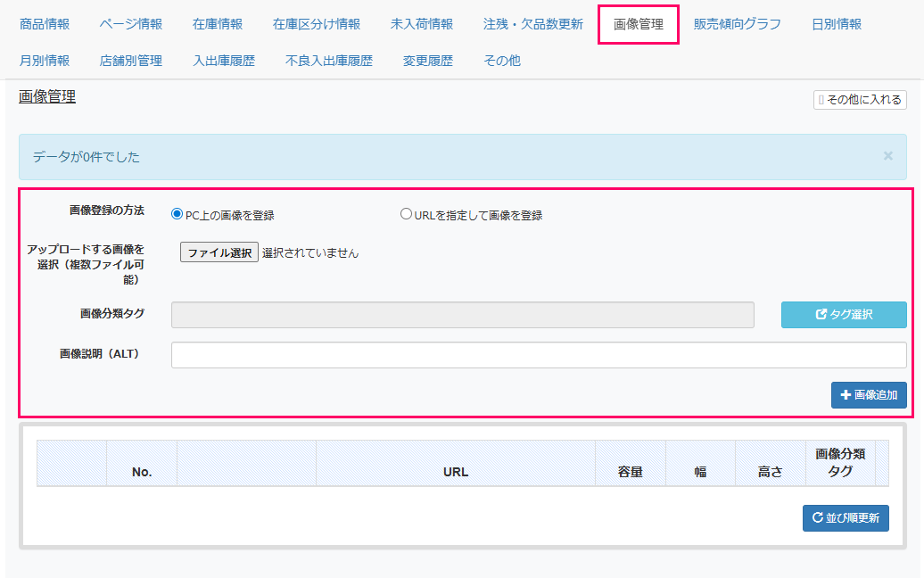This screenshot has height=578, width=924.
Task: Switch to the 店舗別管理 tab
Action: 131,61
